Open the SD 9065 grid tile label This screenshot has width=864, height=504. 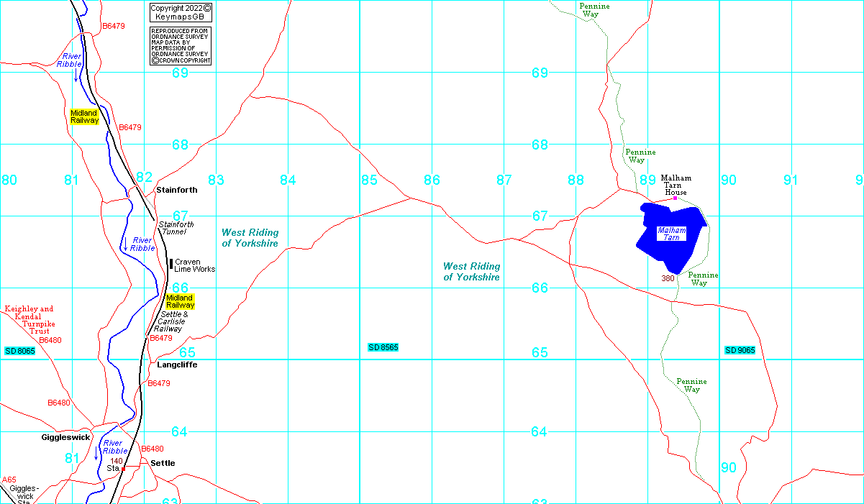(x=740, y=350)
